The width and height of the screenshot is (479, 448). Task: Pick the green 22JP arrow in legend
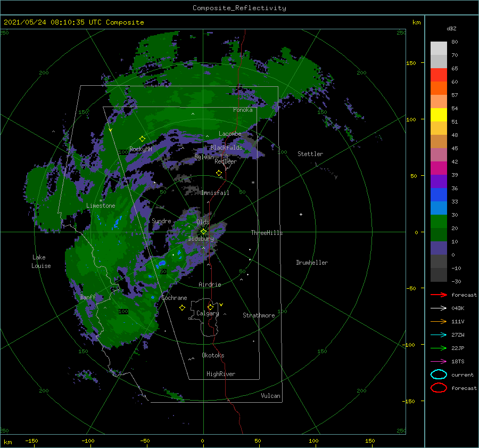point(439,348)
